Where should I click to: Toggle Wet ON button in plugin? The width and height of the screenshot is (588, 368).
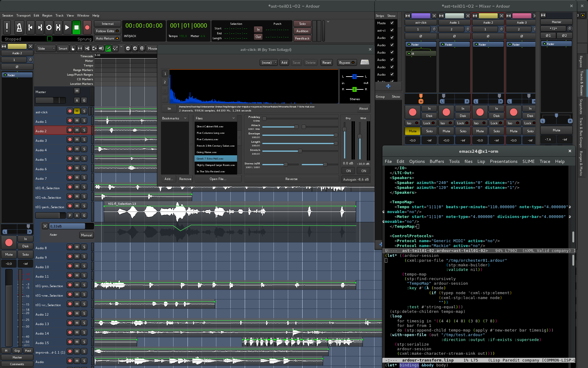363,171
